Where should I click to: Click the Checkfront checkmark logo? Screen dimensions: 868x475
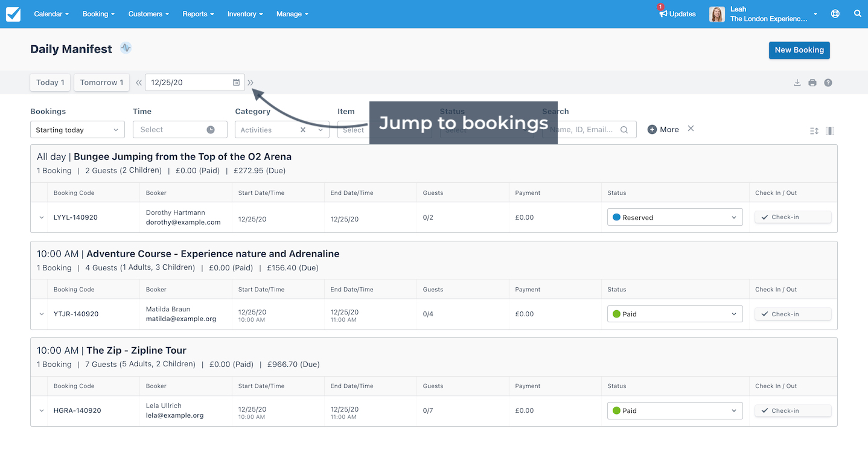[x=13, y=14]
